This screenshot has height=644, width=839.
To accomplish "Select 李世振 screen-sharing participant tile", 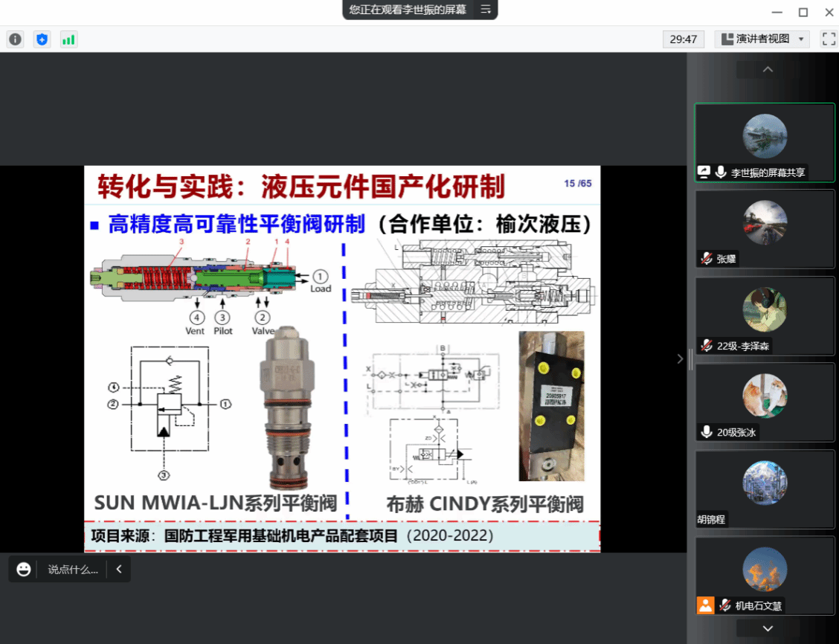I will 765,142.
